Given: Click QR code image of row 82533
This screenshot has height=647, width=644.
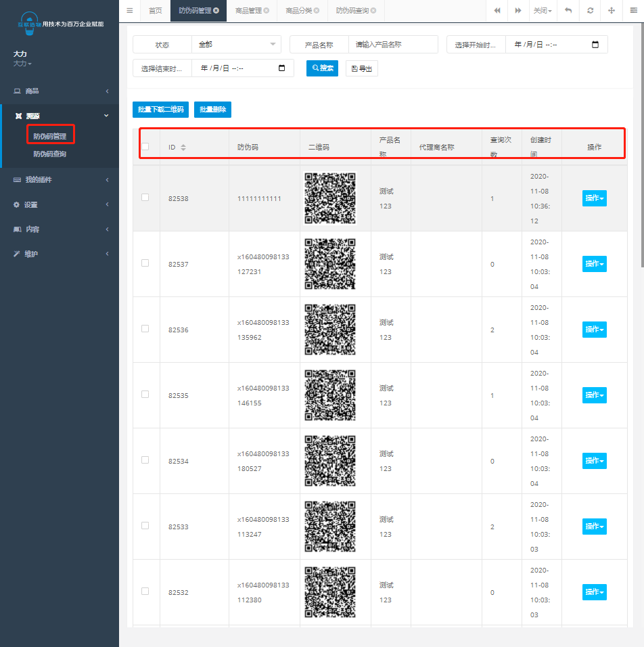Looking at the screenshot, I should click(x=330, y=527).
